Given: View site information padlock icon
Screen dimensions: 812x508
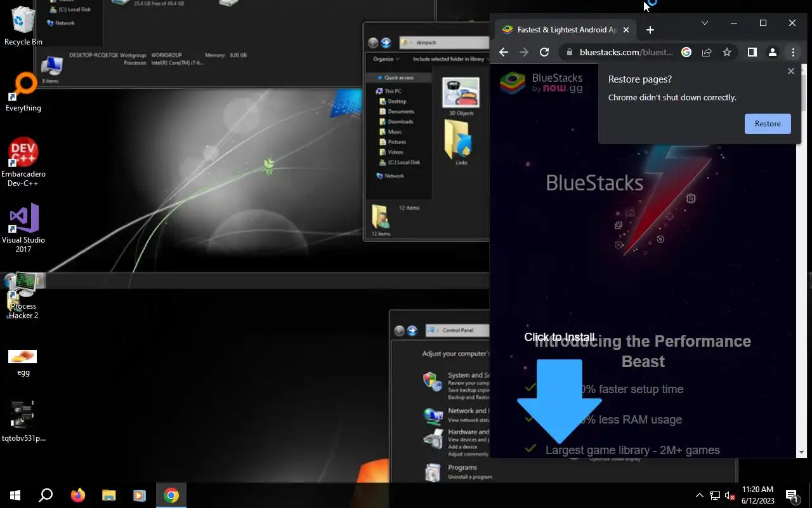Looking at the screenshot, I should pos(569,53).
